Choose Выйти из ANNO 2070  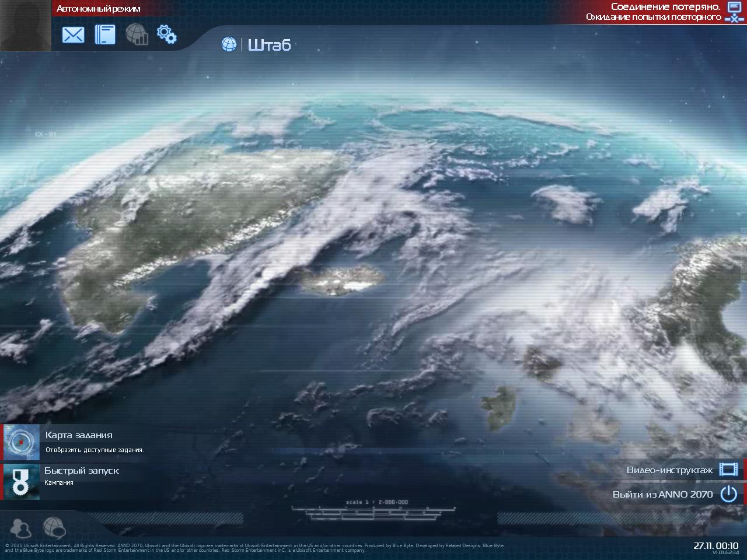[662, 495]
